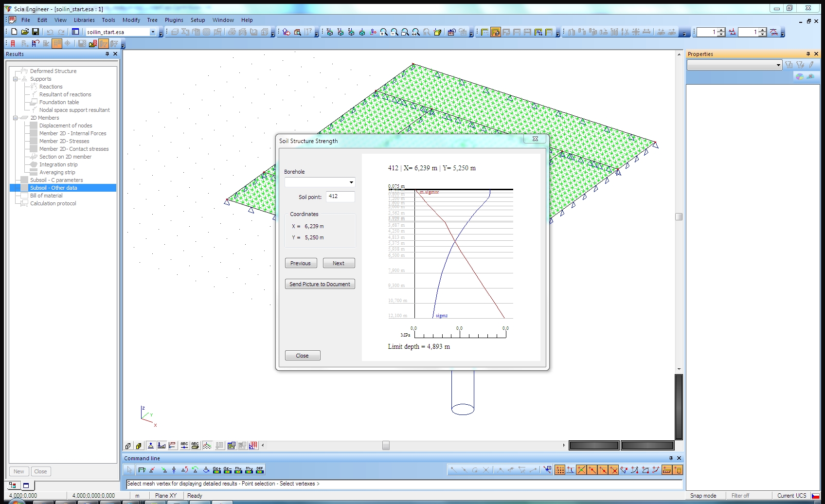Click the Soil point input field
Screen dimensions: 825x504
click(x=340, y=197)
